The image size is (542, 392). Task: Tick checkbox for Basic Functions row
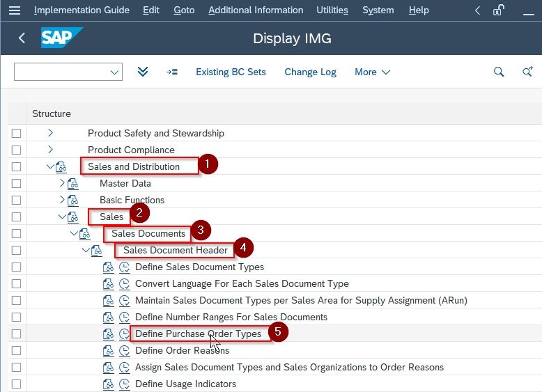pyautogui.click(x=16, y=200)
